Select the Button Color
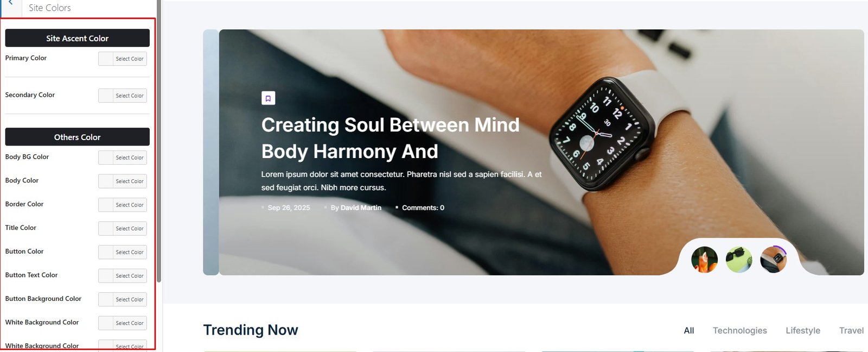Screen dimensions: 868x352 [123, 252]
